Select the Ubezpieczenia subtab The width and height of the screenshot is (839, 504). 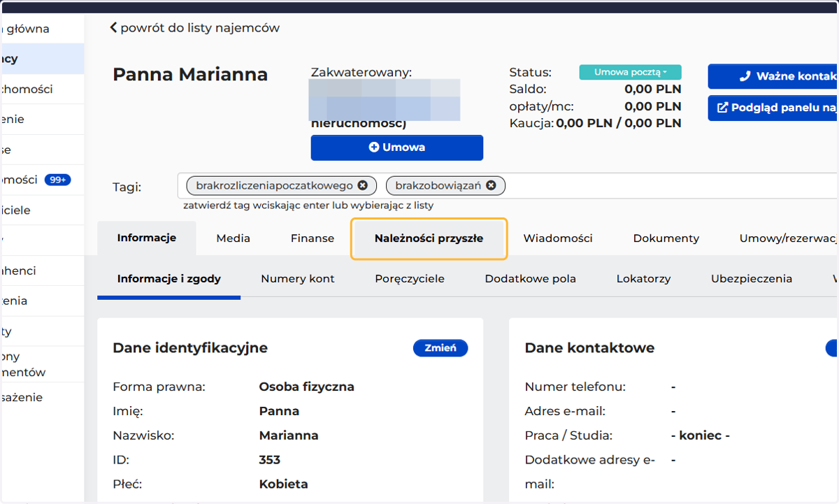752,279
